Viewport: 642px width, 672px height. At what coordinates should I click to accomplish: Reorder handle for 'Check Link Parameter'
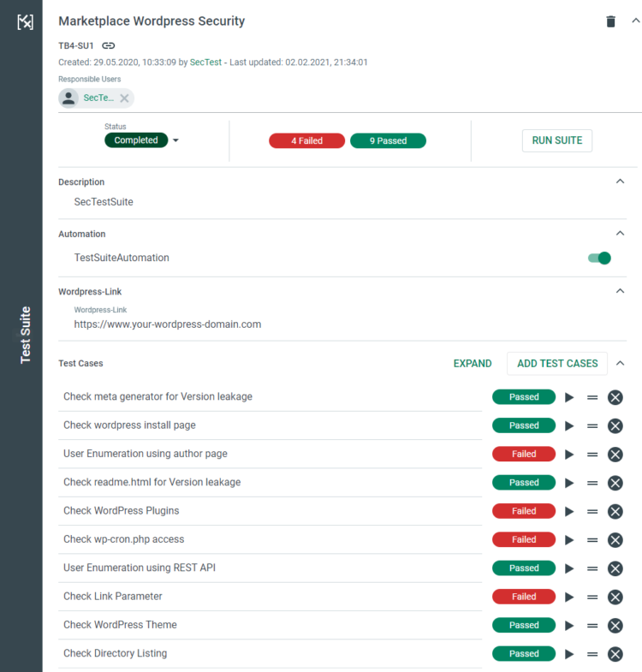(x=592, y=597)
